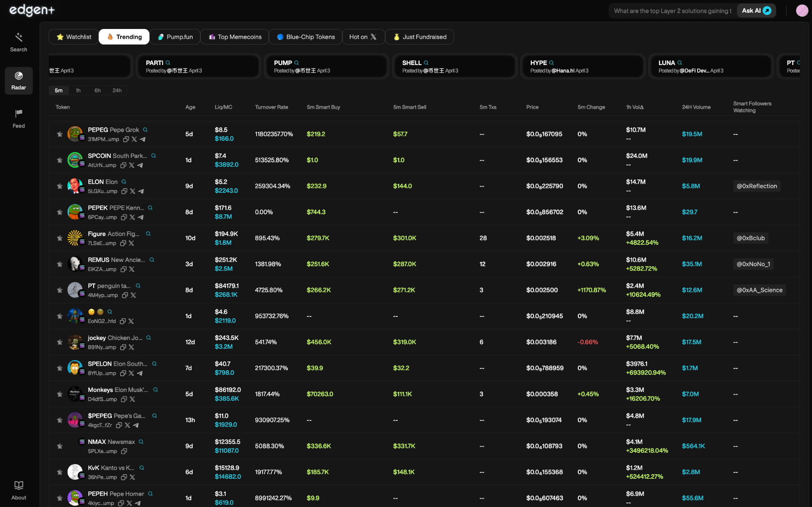Copy the NMAX contract address
Screen dimensions: 812x507
click(x=124, y=451)
